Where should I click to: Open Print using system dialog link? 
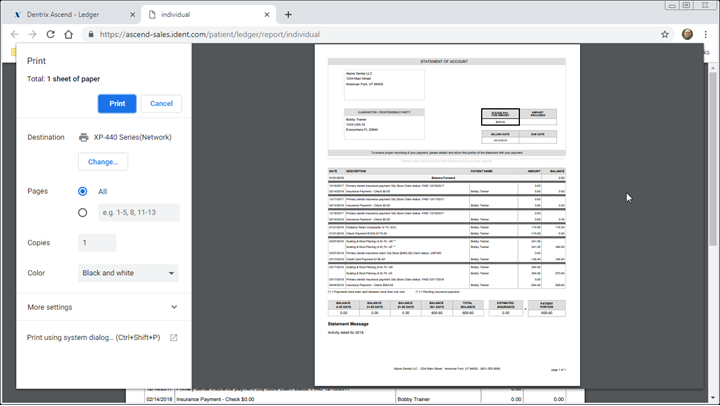pos(93,337)
